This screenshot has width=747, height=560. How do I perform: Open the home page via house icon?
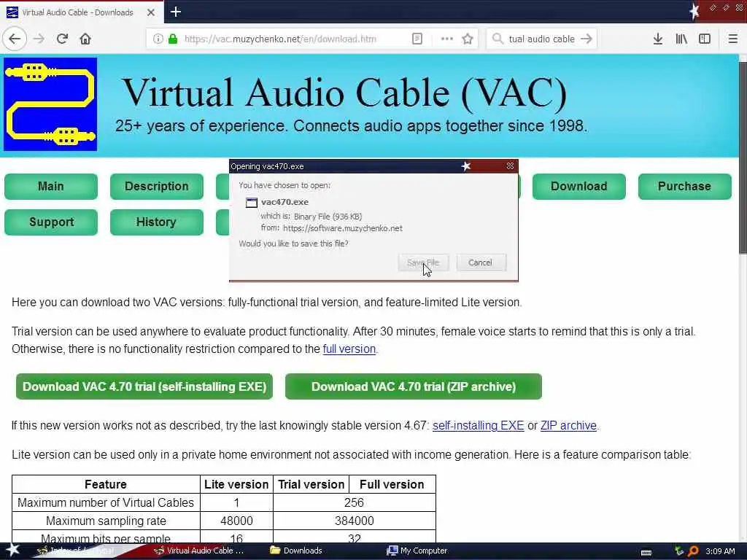click(85, 39)
